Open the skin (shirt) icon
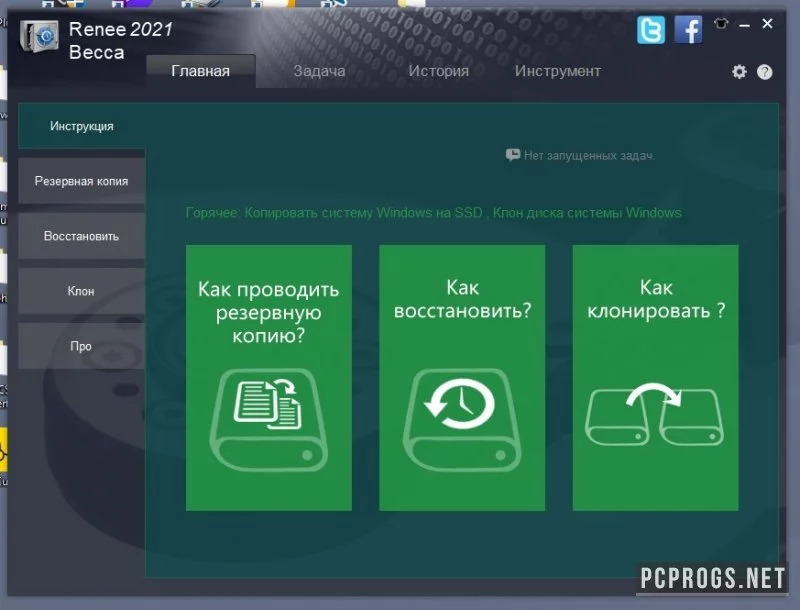Screen dimensions: 800x610 click(721, 23)
